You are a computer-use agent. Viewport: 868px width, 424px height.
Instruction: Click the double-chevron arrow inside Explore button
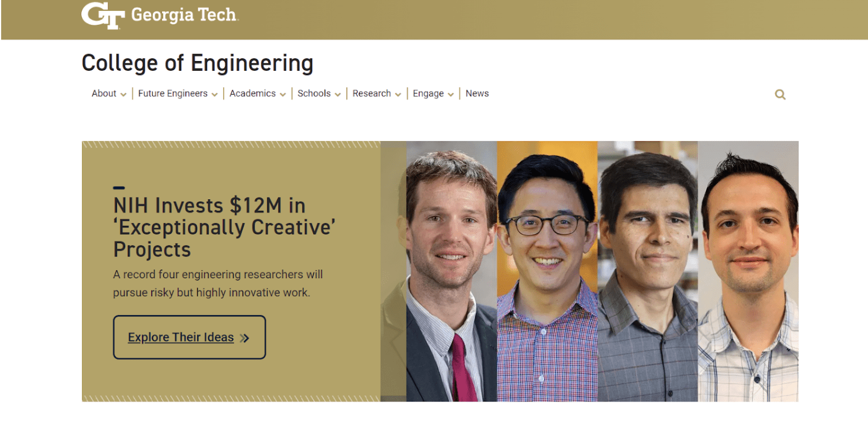point(245,338)
